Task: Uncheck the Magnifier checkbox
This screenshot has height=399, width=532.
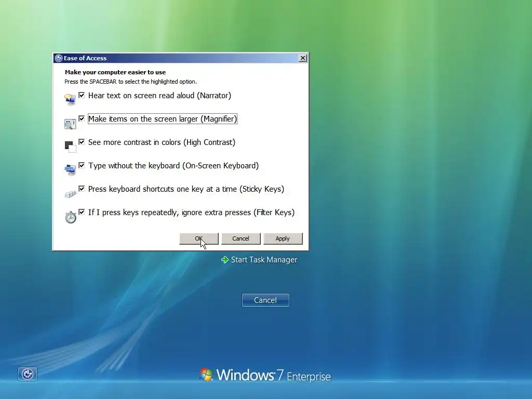Action: pyautogui.click(x=82, y=118)
